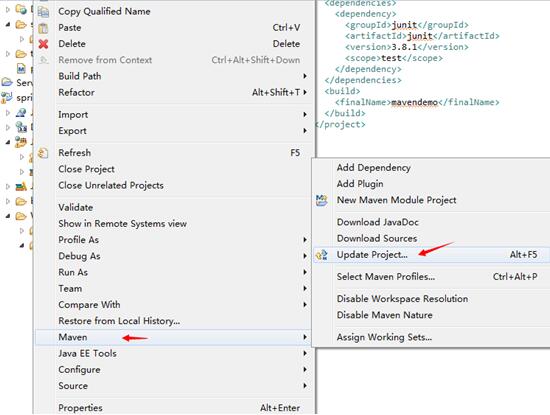Choose Restore from Local History...
Screen dimensions: 550x415
(x=174, y=321)
